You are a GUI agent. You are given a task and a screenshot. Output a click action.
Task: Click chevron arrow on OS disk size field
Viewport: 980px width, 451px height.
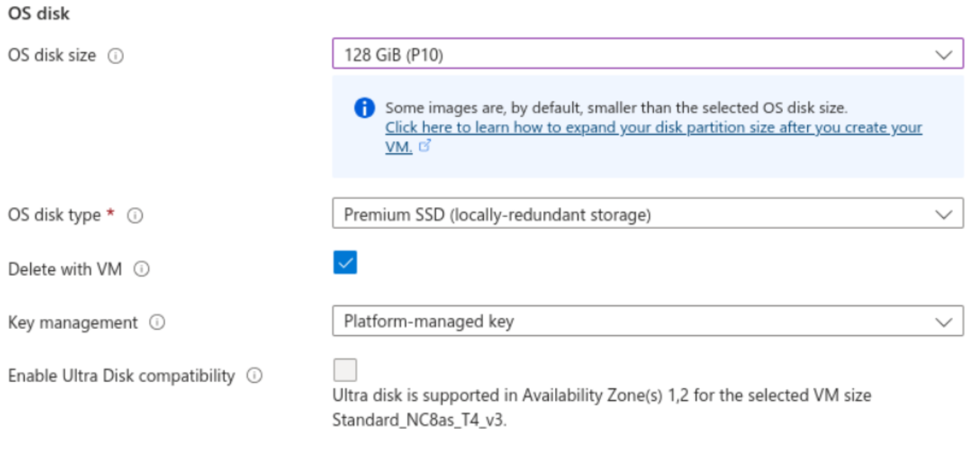pos(943,55)
